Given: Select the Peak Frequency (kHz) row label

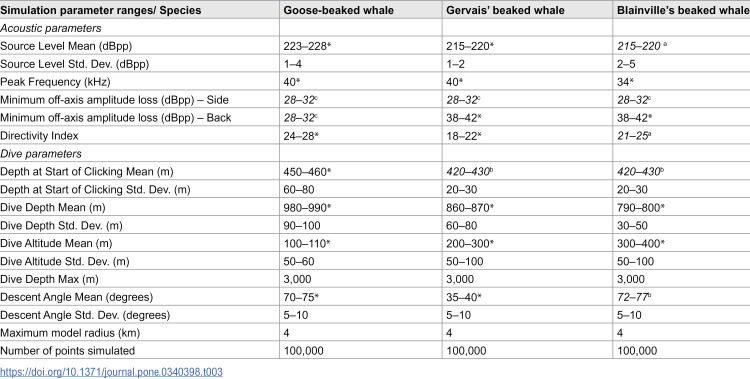Looking at the screenshot, I should pyautogui.click(x=55, y=82).
